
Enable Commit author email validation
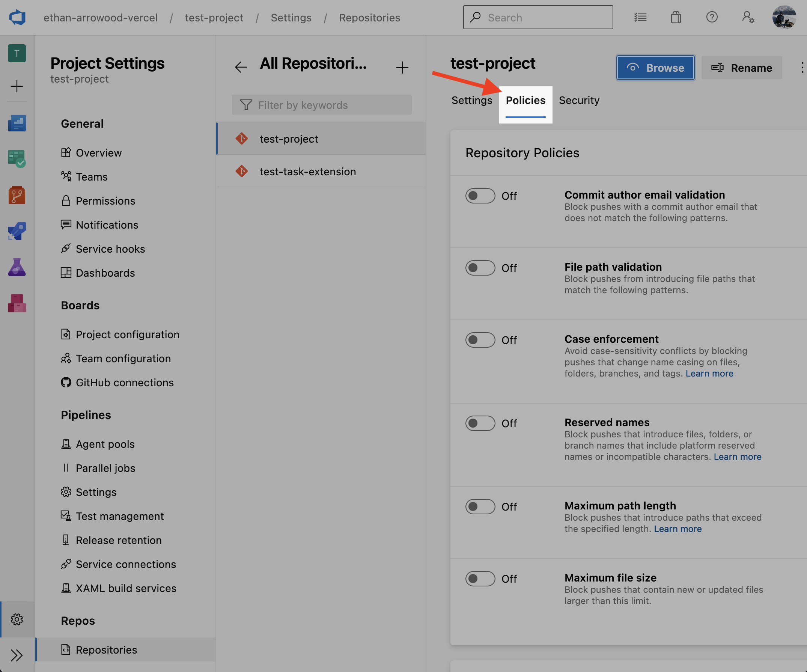[480, 196]
